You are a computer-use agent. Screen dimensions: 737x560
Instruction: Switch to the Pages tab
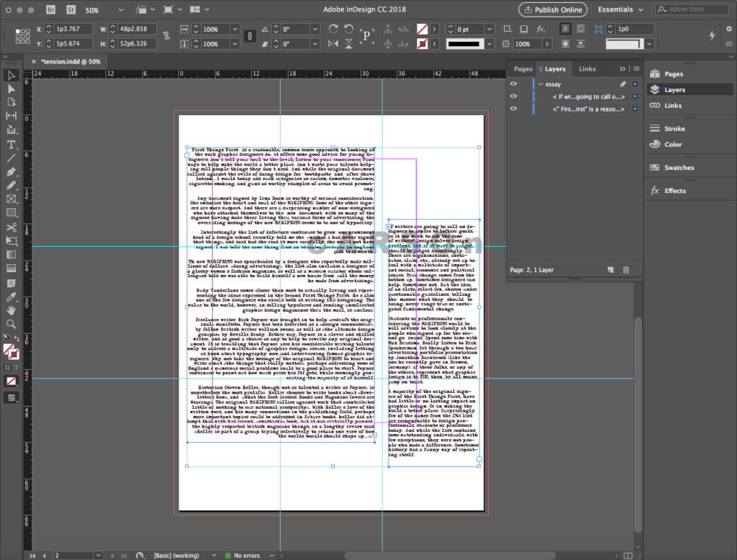[523, 69]
